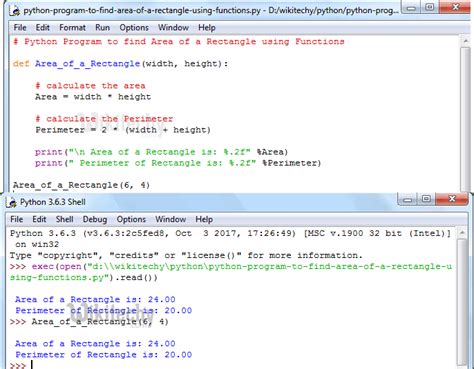This screenshot has height=369, width=474.
Task: Open Options menu in Python Shell
Action: (131, 219)
